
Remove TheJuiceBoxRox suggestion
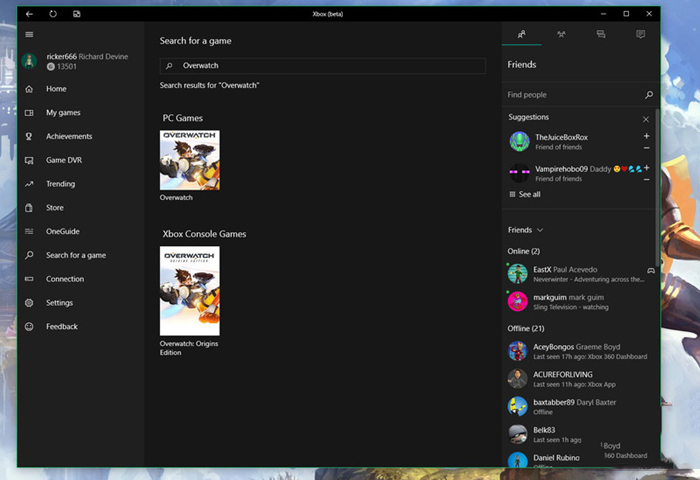point(646,148)
